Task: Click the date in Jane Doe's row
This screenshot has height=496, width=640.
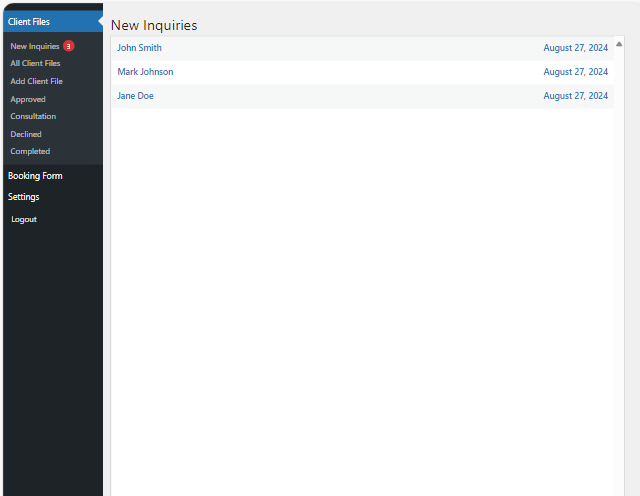Action: (576, 96)
